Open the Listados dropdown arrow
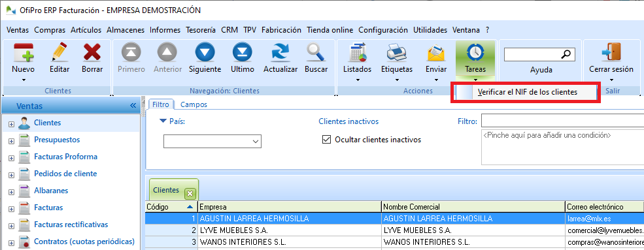Screen dimensions: 644x250 (x=358, y=80)
